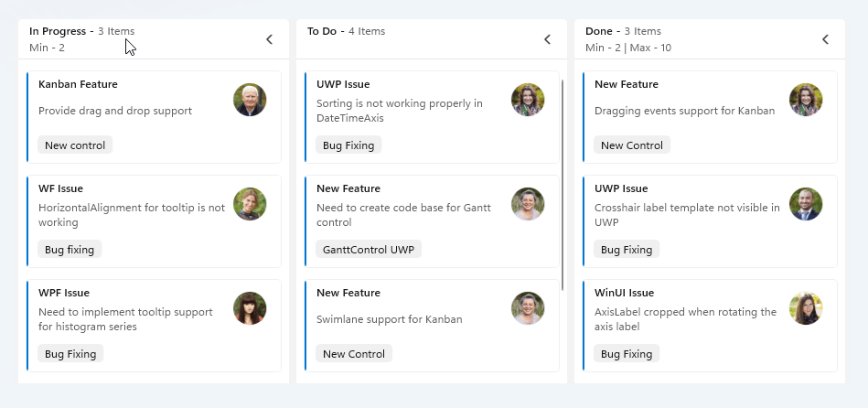Viewport: 868px width, 408px height.
Task: Click the WF Issue card avatar
Action: point(250,204)
